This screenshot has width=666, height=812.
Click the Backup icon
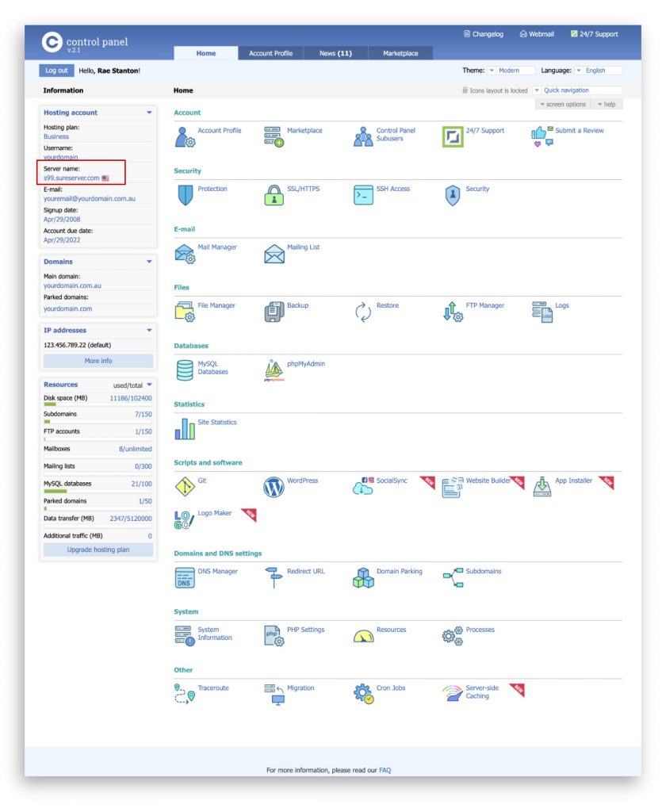(x=274, y=312)
